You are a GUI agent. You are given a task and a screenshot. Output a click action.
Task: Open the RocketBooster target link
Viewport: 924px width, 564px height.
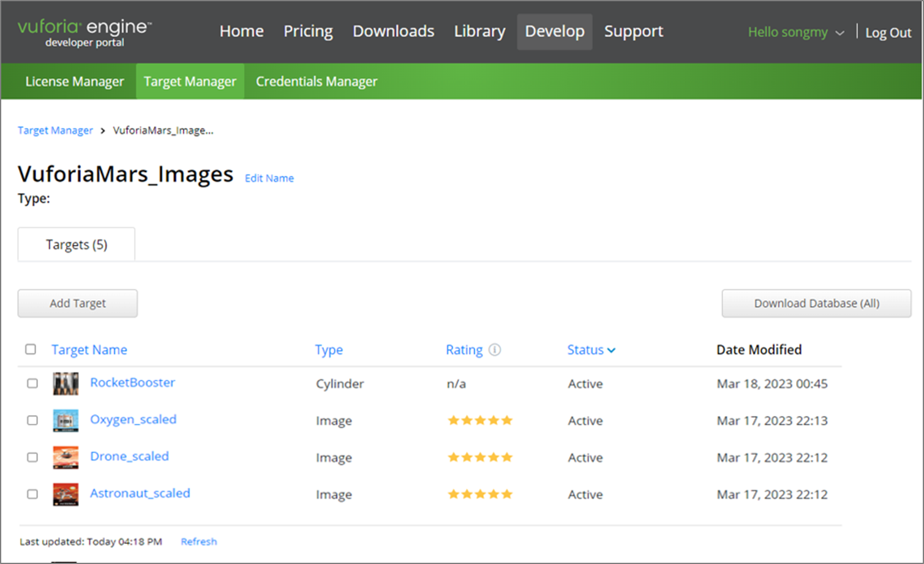(133, 382)
